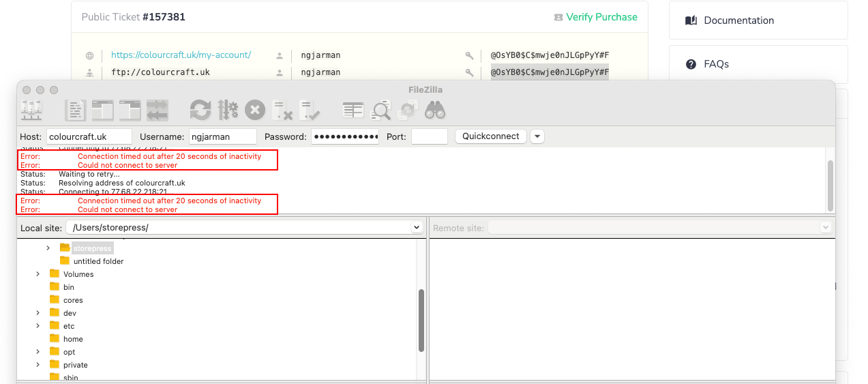Expand the Volumes folder
This screenshot has width=868, height=384.
(38, 274)
